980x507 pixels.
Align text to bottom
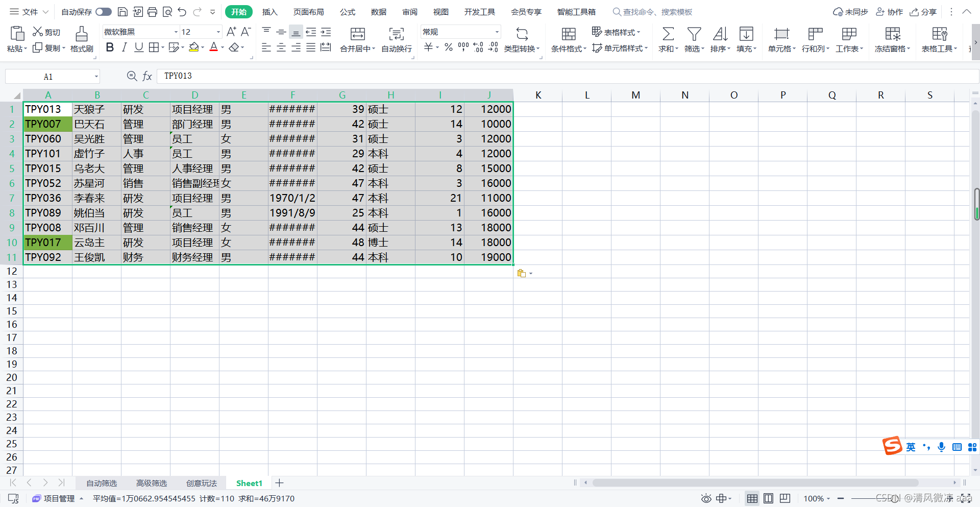296,32
